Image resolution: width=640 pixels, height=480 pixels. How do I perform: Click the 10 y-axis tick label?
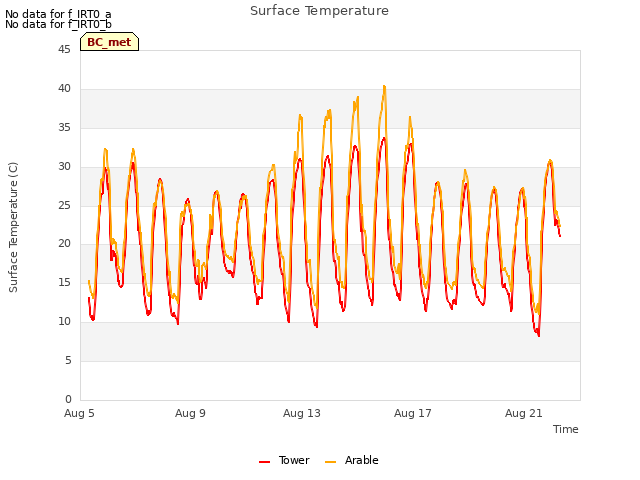pyautogui.click(x=64, y=322)
